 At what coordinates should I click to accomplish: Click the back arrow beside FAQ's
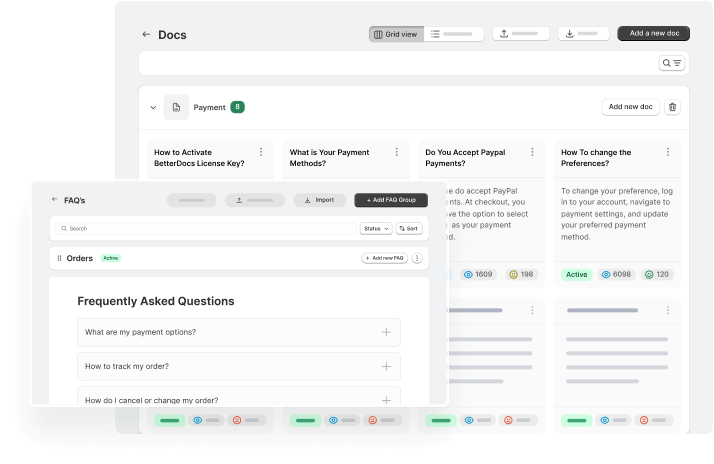(55, 200)
